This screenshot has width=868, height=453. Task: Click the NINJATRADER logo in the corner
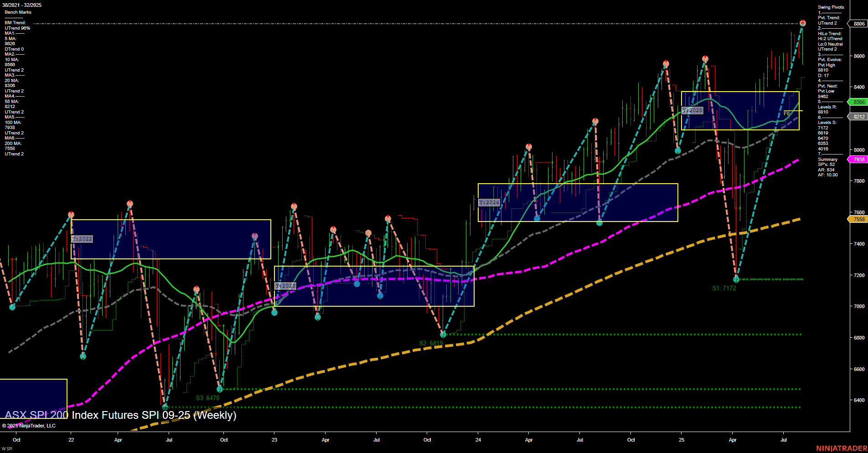[x=842, y=448]
